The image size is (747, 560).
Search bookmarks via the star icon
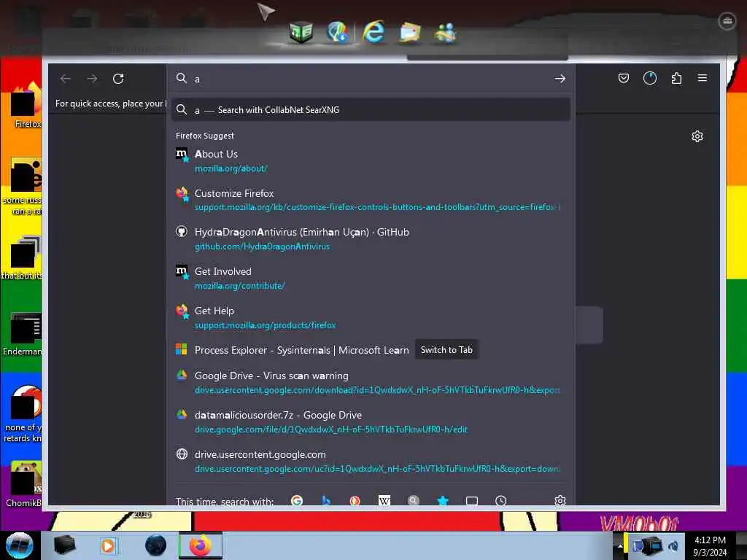tap(443, 500)
